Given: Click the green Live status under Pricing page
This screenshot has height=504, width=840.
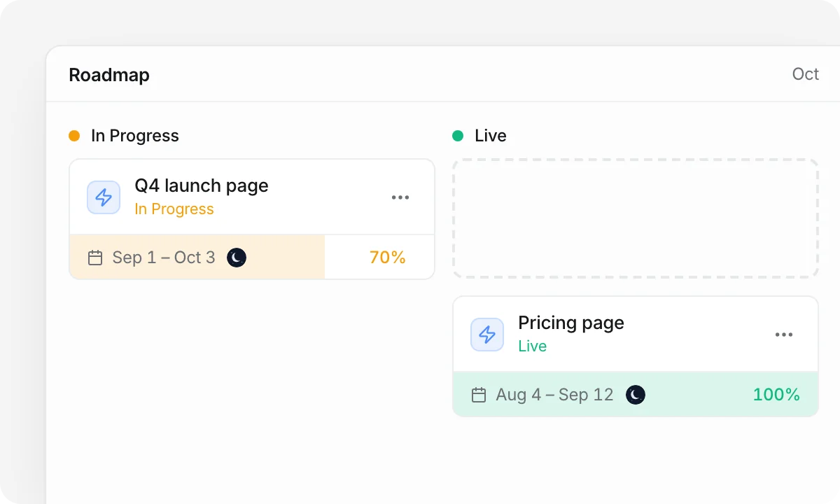Looking at the screenshot, I should 532,346.
